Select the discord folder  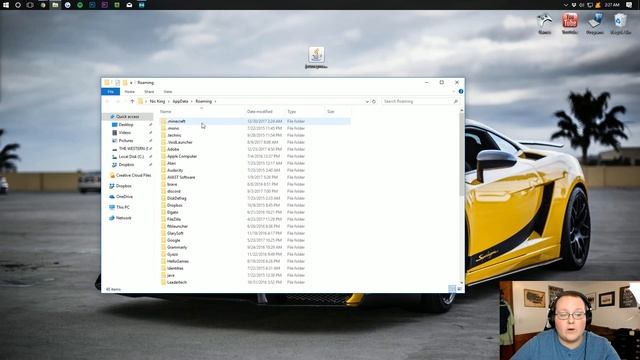tap(173, 191)
